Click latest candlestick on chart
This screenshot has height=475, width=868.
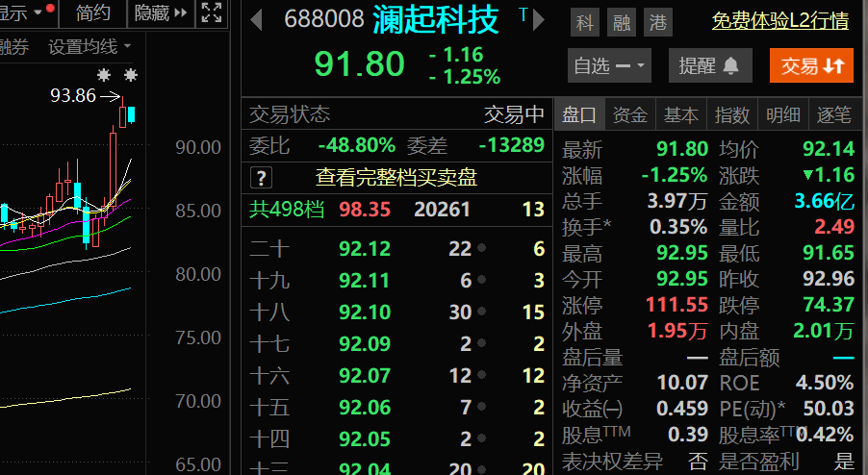(132, 114)
